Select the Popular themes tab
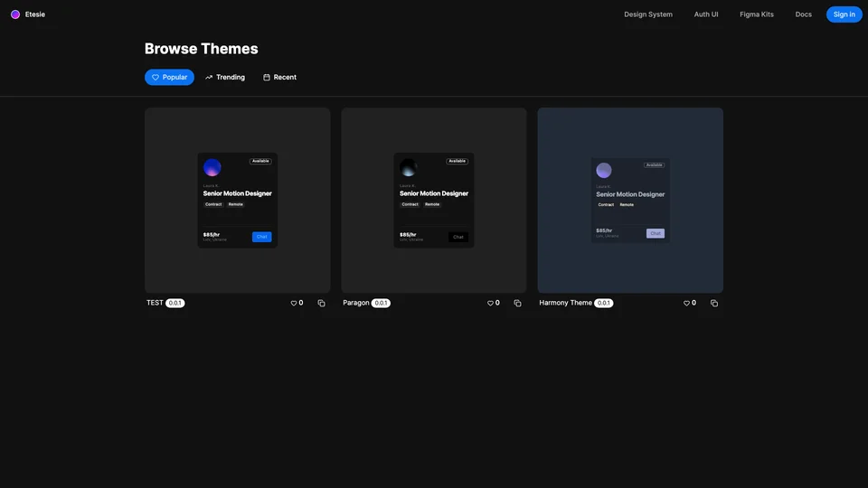Viewport: 868px width, 488px height. pos(169,77)
